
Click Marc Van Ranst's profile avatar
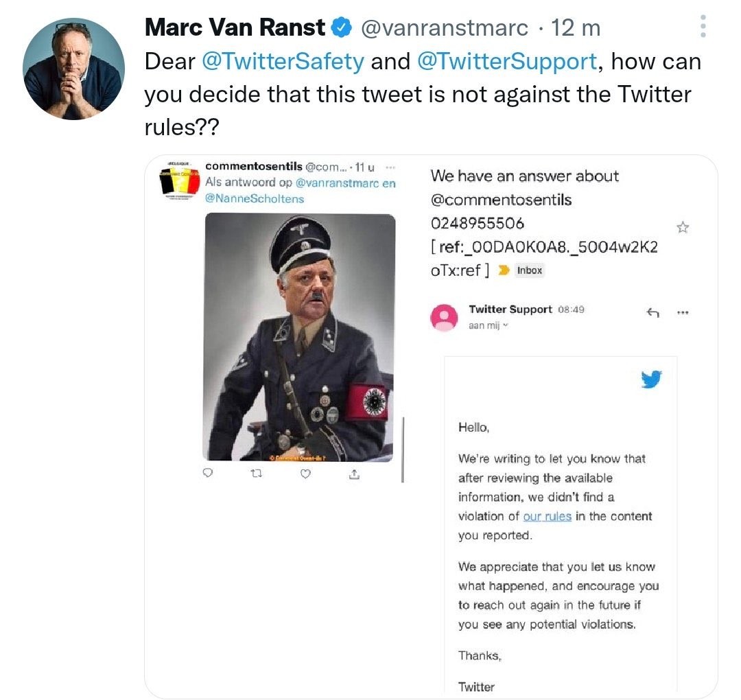pyautogui.click(x=73, y=69)
